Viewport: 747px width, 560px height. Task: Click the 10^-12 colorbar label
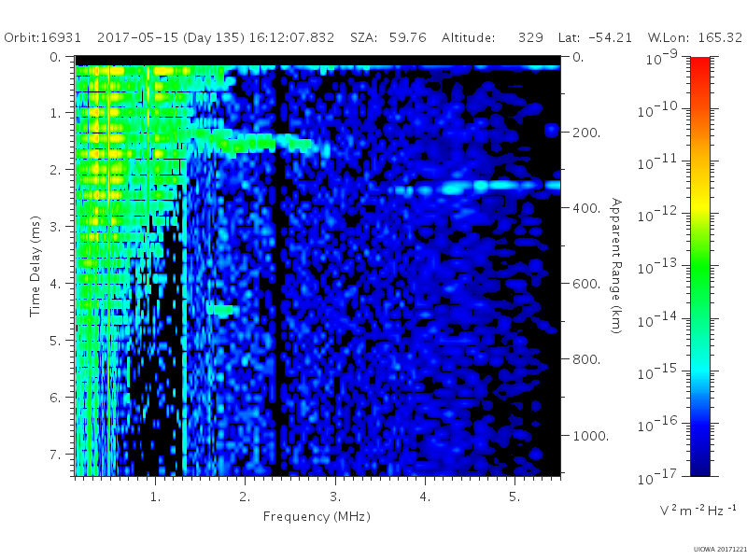pos(657,215)
